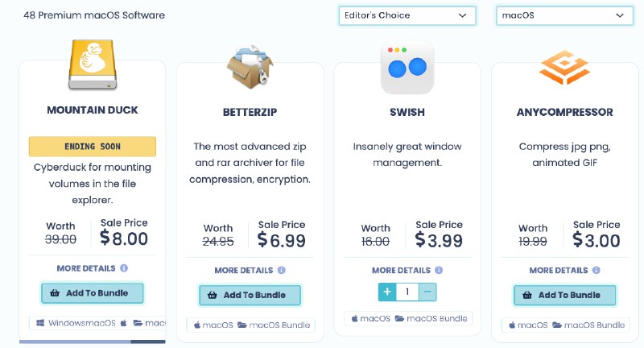Add Mountain Duck to bundle
644x348 pixels.
click(x=92, y=293)
